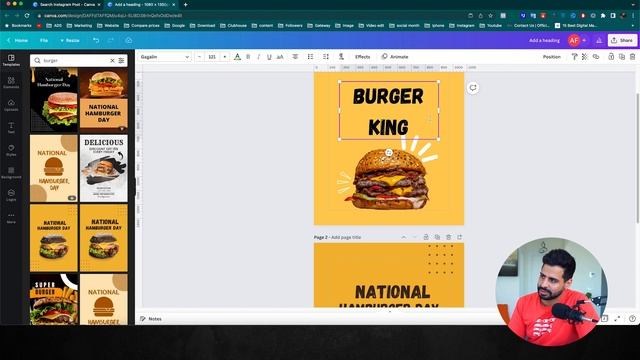Select the DELICIOUS template thumbnail

click(x=104, y=168)
